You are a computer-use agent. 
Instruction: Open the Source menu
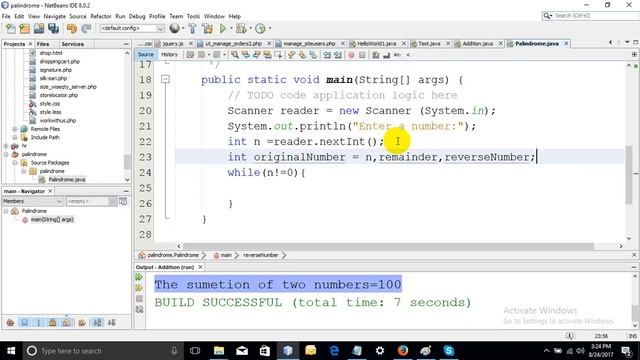pyautogui.click(x=78, y=16)
